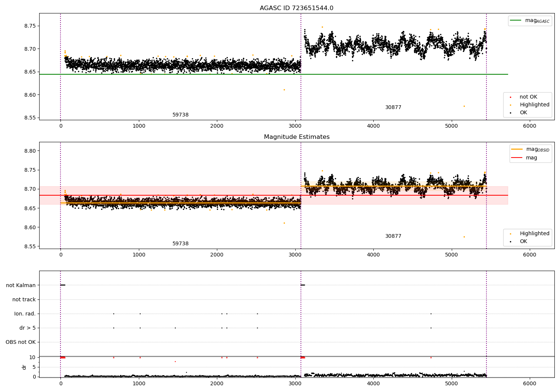The image size is (560, 392).
Task: Click the 8.55 y-tick label in top plot
Action: [x=30, y=118]
